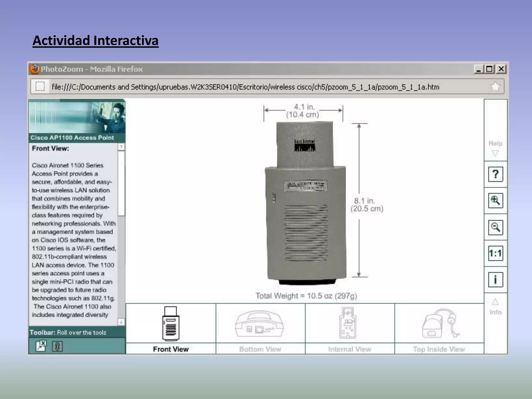
Task: Click the zoom in magnifier tool
Action: click(495, 201)
